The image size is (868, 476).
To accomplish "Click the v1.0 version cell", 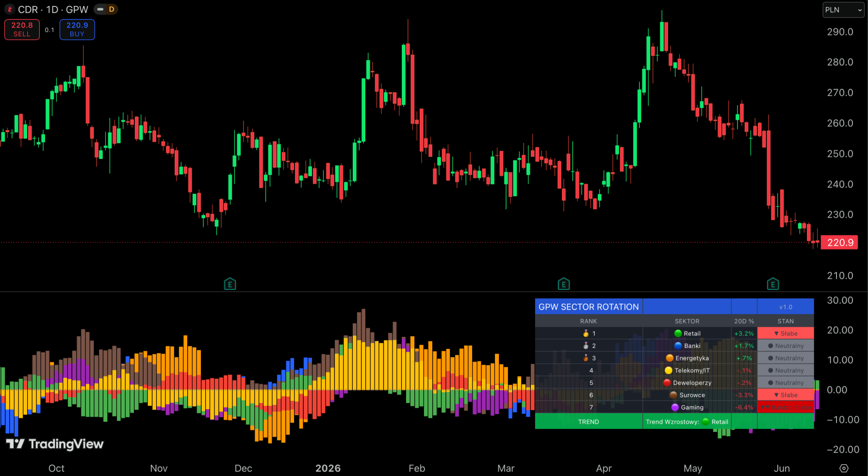I will tap(786, 307).
